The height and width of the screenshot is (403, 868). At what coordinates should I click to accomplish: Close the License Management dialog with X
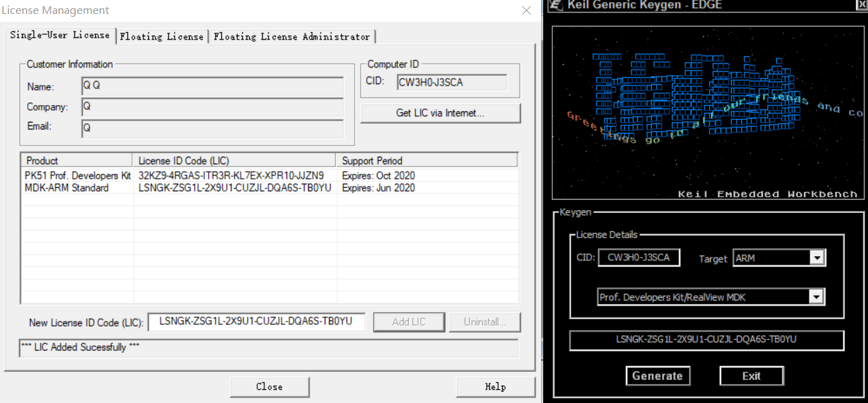(x=527, y=10)
